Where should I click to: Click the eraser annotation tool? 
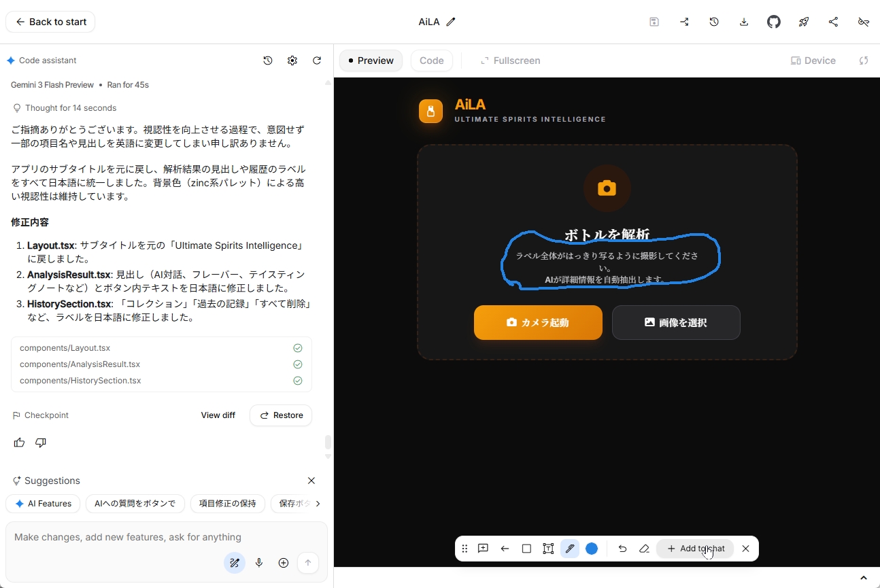(x=644, y=549)
